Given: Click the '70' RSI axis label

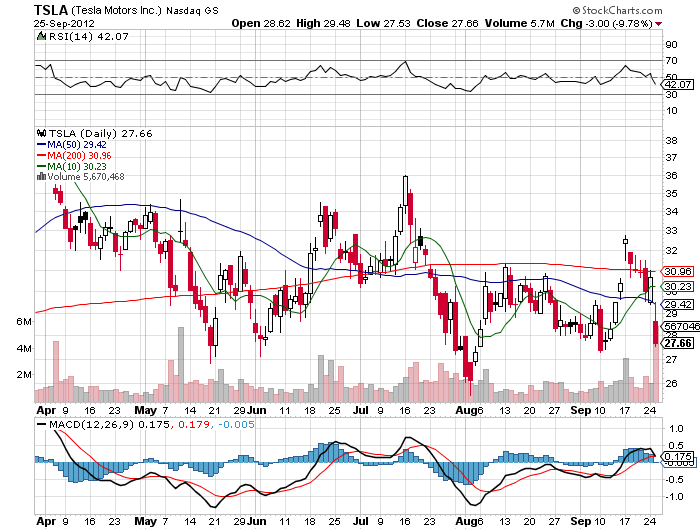Looking at the screenshot, I should pos(671,60).
